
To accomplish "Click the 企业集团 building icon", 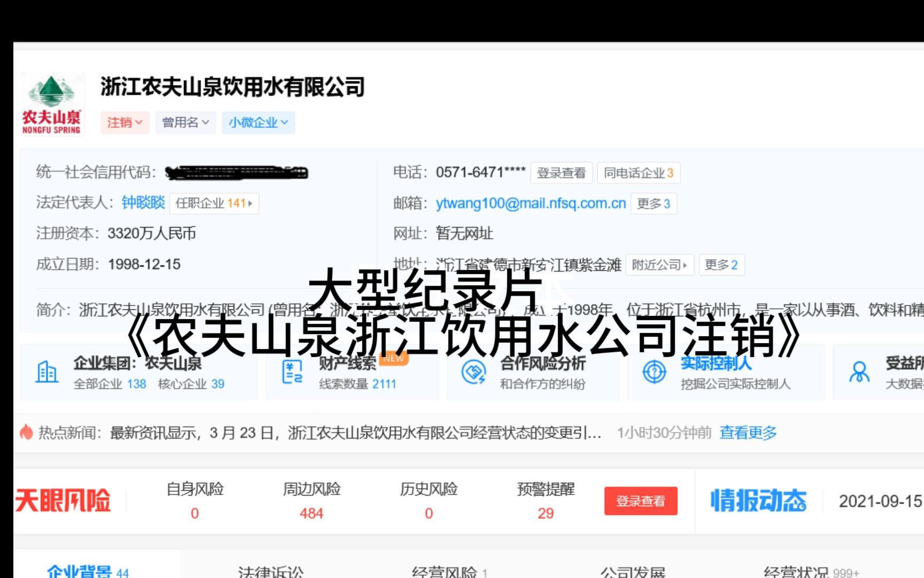I will pyautogui.click(x=47, y=372).
